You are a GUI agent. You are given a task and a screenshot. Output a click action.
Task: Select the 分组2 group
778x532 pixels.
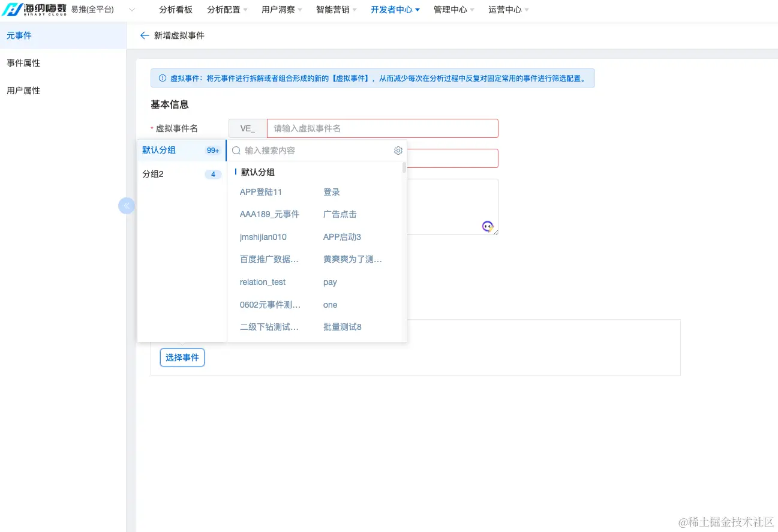pos(182,175)
